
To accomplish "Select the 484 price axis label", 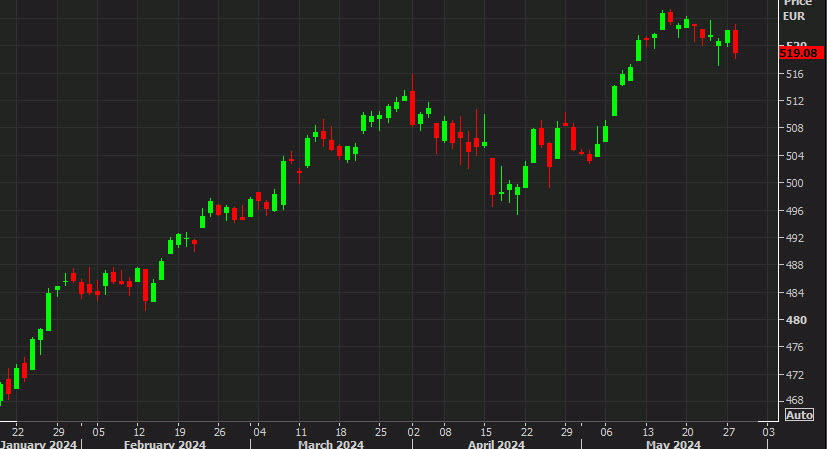I will [x=794, y=293].
